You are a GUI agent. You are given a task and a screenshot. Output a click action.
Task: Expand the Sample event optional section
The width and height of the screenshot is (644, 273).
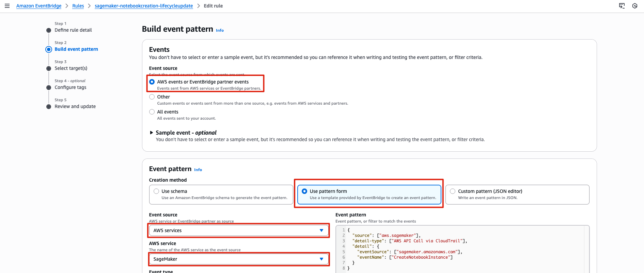(x=152, y=133)
